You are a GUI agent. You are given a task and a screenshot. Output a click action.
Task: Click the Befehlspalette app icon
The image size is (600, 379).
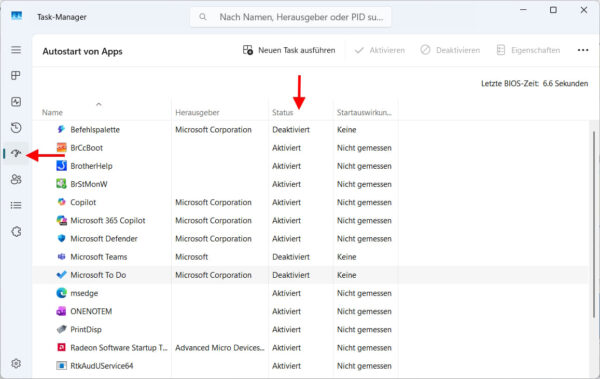[x=61, y=129]
